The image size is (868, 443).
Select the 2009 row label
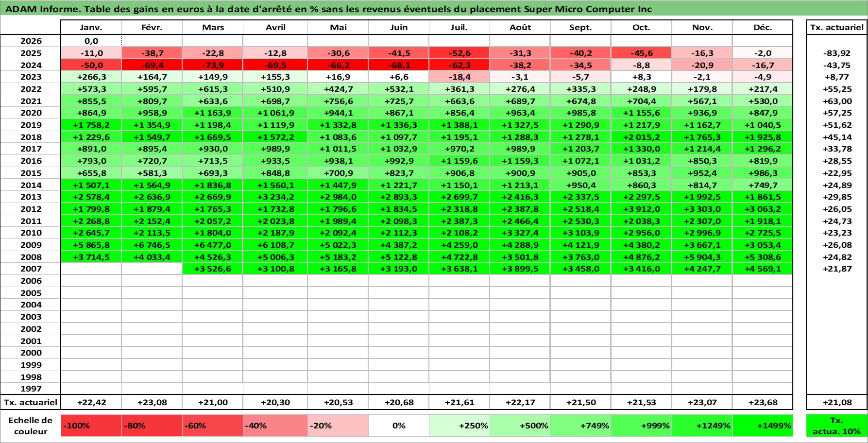coord(31,245)
